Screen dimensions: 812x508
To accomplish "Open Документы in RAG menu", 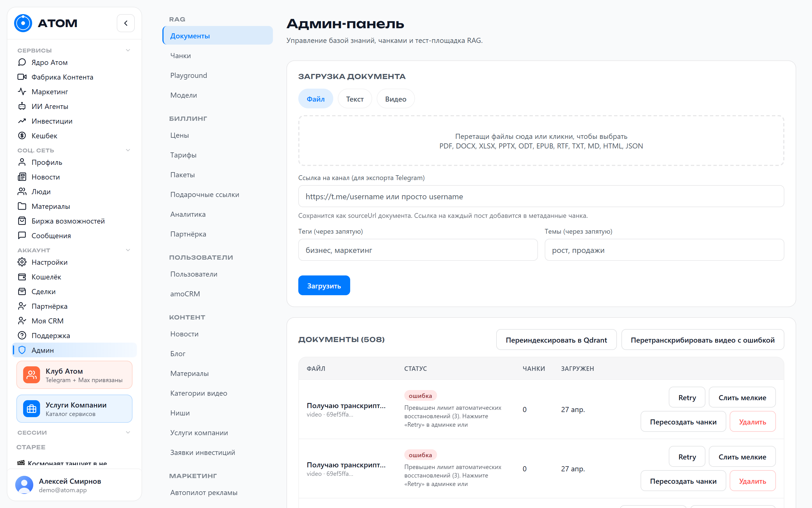I will click(x=217, y=36).
